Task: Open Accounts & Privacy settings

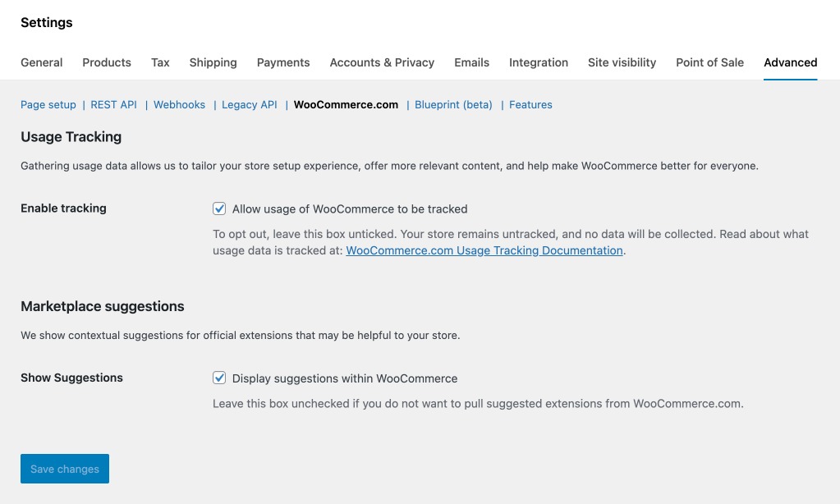Action: coord(381,62)
